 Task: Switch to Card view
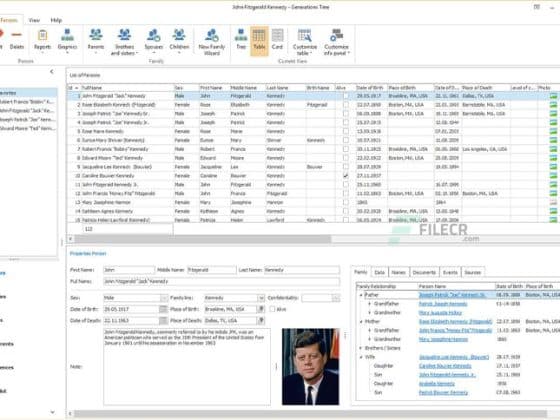277,40
